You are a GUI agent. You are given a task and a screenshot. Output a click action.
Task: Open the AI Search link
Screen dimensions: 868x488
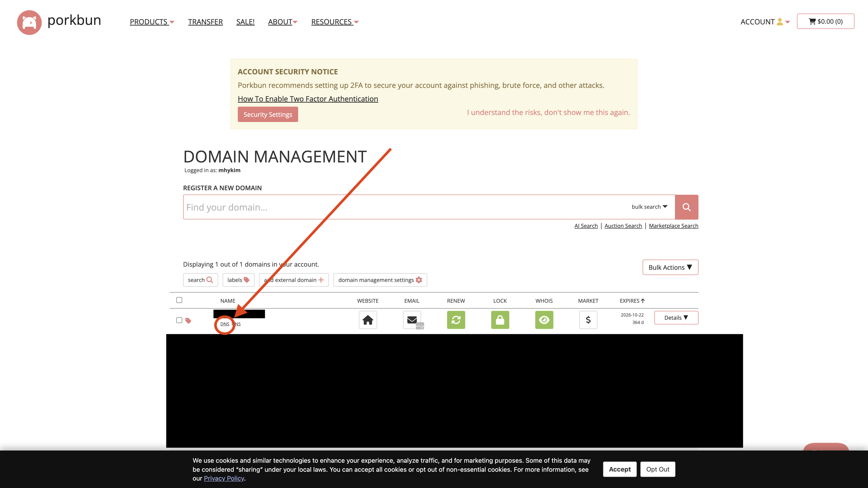pyautogui.click(x=586, y=226)
